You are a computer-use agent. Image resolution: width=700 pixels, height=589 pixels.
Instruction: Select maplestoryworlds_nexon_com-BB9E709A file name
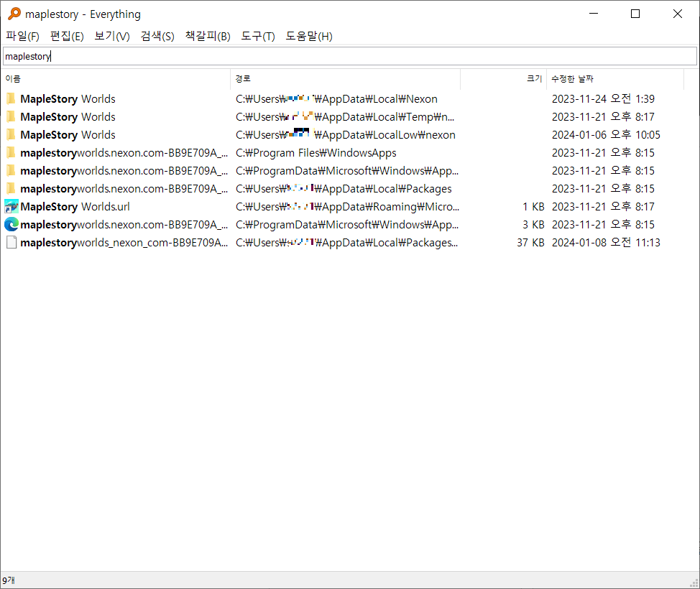point(124,242)
